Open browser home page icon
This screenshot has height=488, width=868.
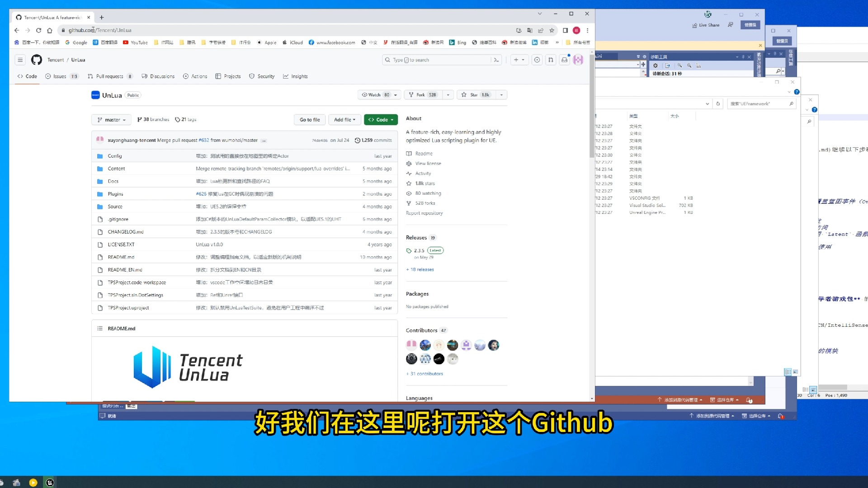point(50,30)
